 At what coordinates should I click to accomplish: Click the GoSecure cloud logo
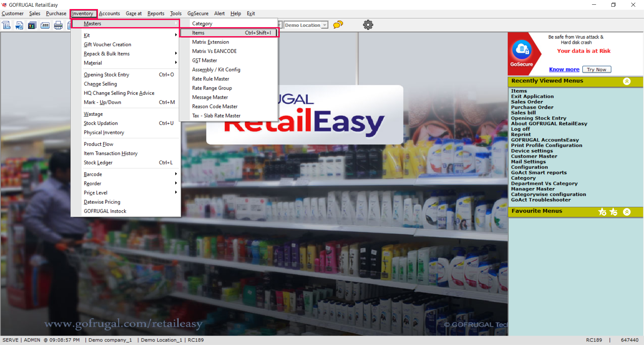[522, 50]
